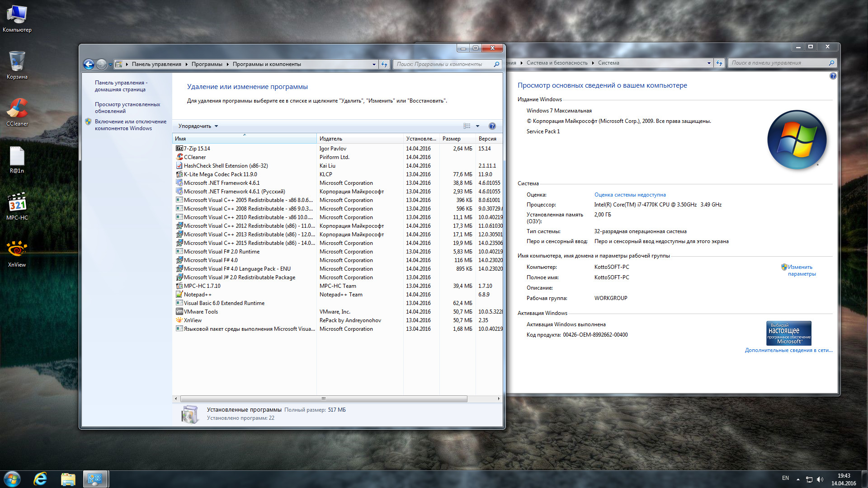The height and width of the screenshot is (488, 868).
Task: Click help icon in System window
Action: coord(833,76)
